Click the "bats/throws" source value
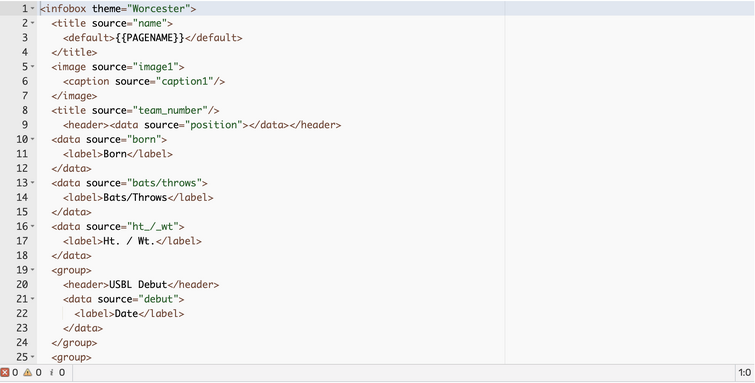The image size is (755, 383). pos(164,183)
